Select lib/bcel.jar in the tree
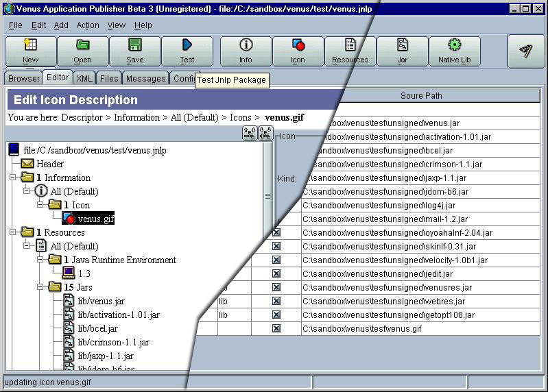Screen dimensions: 548x392 [97, 328]
